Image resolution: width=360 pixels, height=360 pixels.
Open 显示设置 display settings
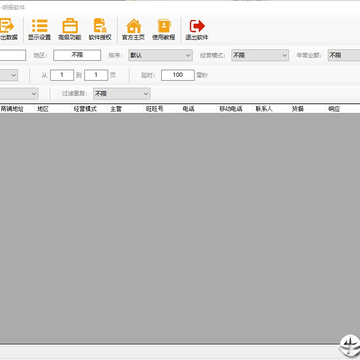click(39, 29)
